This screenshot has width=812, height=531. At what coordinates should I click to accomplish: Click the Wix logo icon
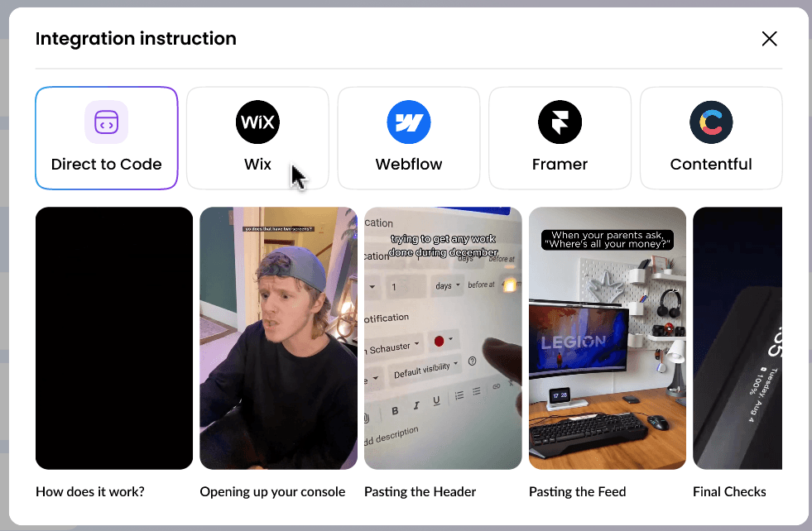257,122
